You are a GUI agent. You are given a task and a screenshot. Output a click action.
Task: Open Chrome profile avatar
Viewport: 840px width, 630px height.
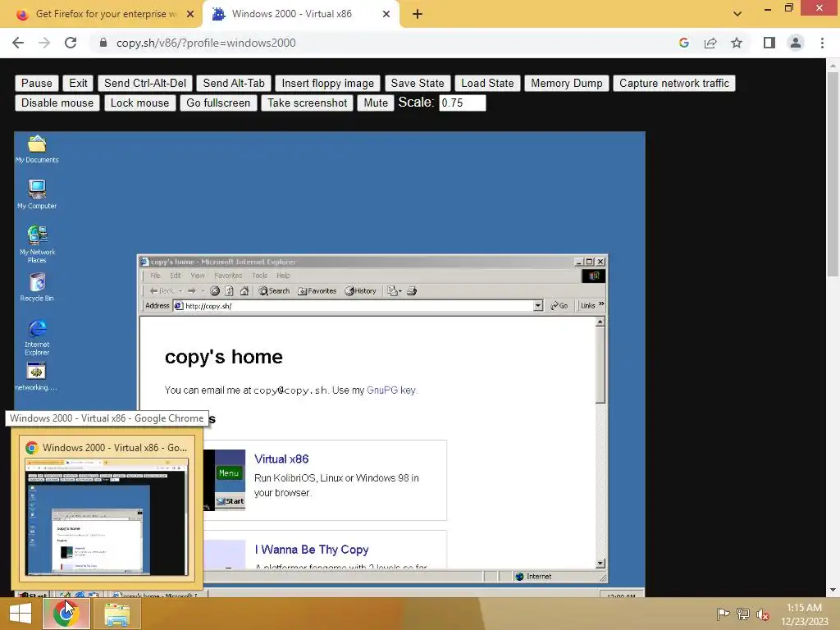tap(796, 43)
